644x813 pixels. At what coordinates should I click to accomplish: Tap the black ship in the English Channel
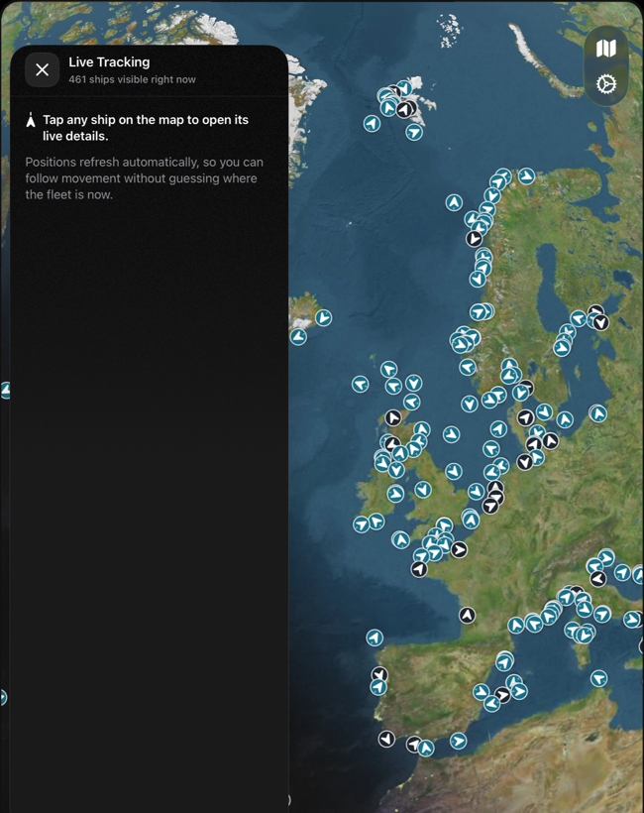pos(459,549)
